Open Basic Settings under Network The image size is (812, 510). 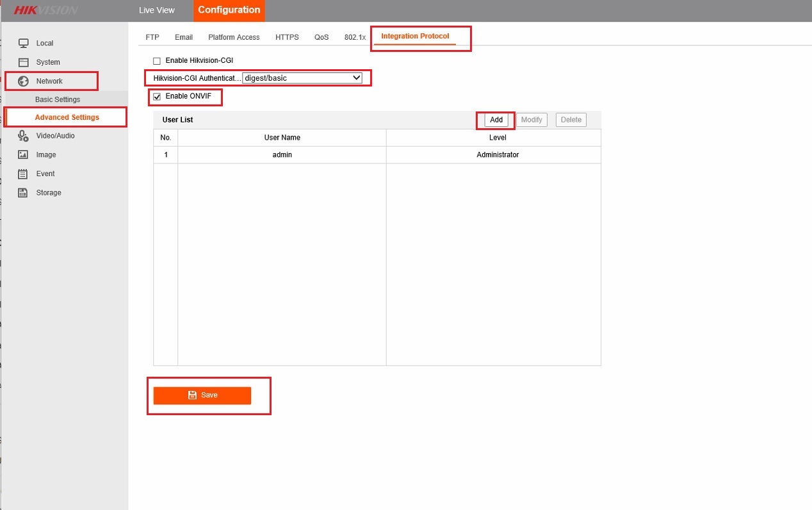58,100
